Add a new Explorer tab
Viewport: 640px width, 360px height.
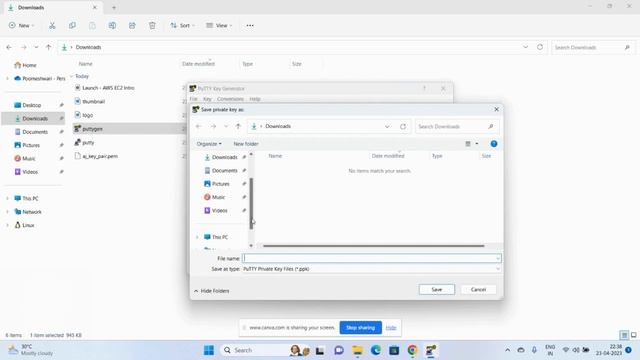[114, 7]
